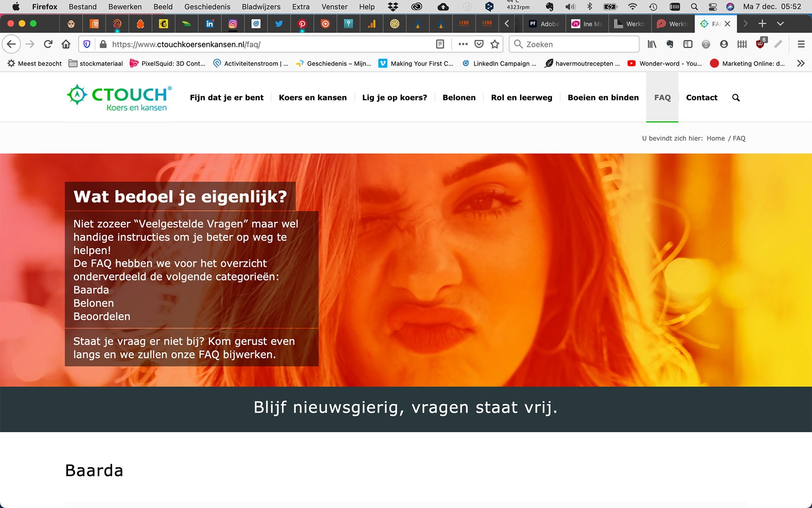
Task: Open tracking protection shield panel
Action: point(87,44)
